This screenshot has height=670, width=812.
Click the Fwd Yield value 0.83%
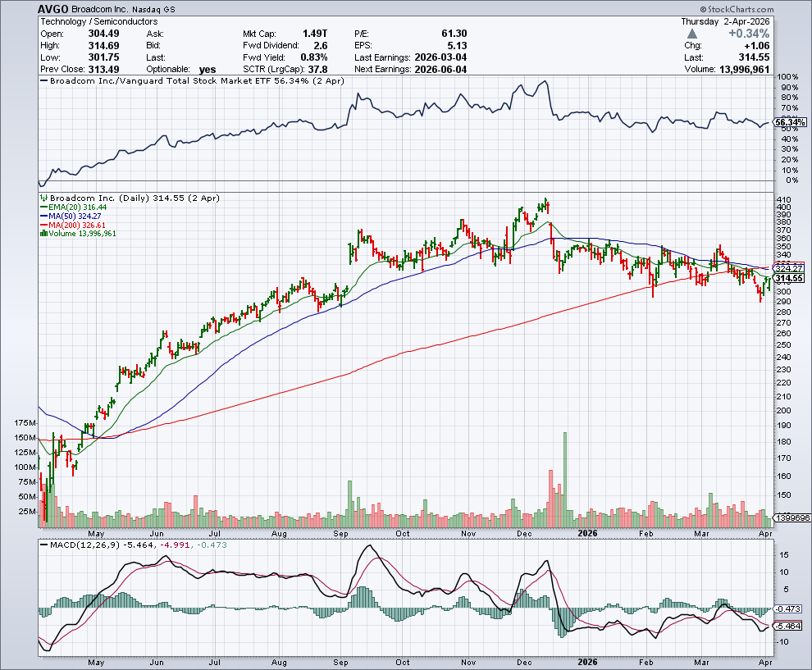coord(314,57)
